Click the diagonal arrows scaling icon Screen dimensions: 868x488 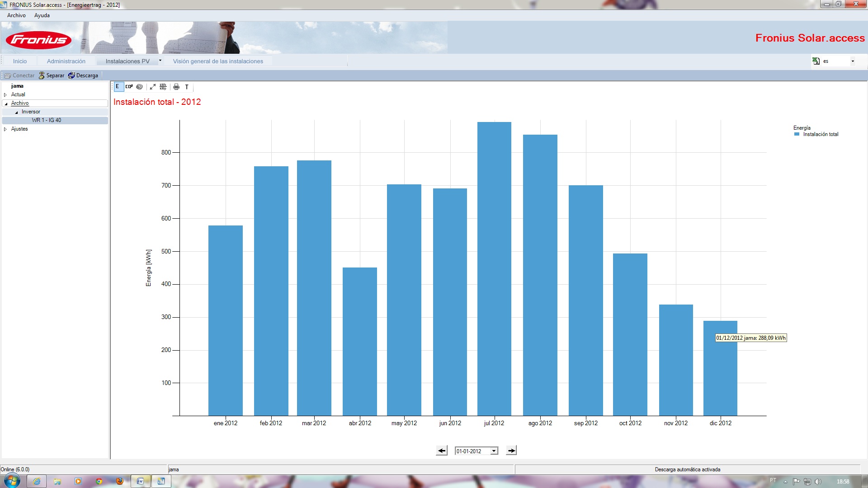153,87
